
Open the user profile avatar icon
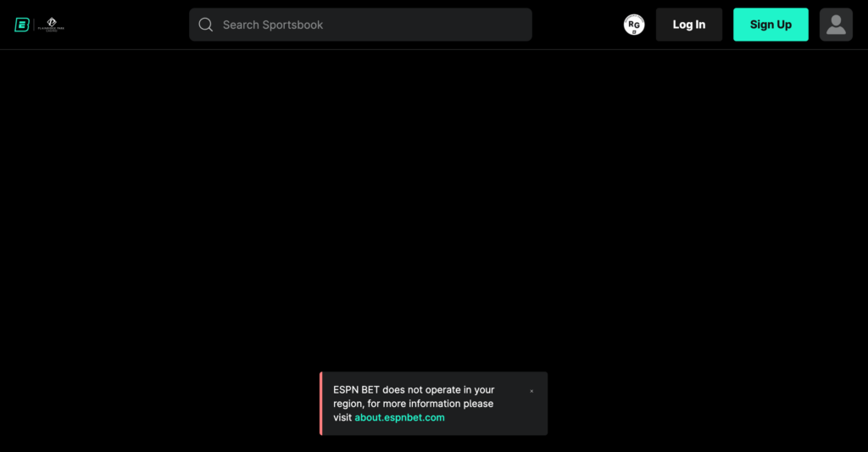(x=836, y=25)
